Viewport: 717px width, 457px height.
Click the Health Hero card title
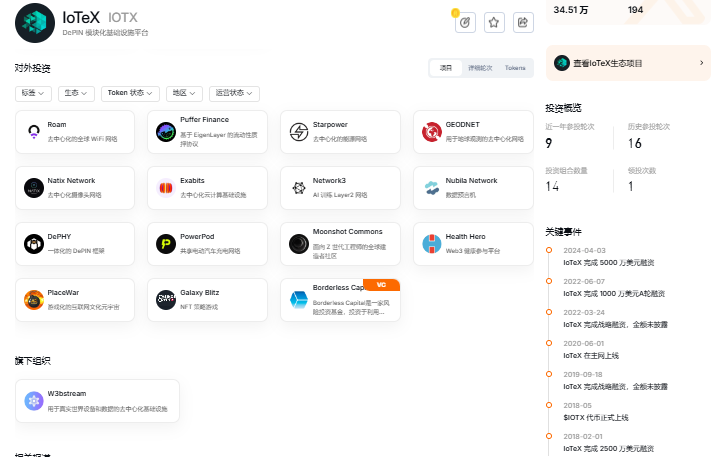click(466, 237)
